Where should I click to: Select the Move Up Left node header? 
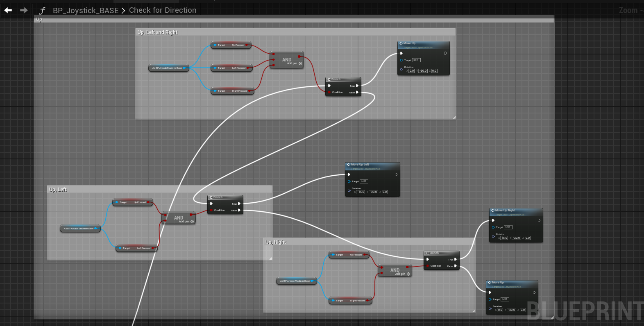point(372,166)
